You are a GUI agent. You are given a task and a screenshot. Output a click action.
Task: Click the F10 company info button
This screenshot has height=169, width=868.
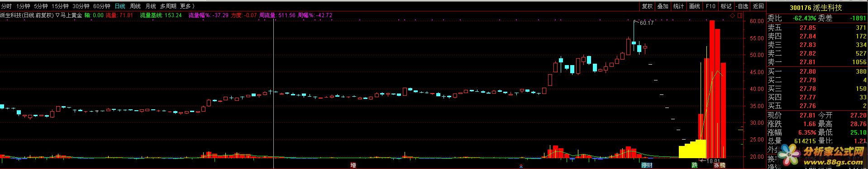[711, 6]
